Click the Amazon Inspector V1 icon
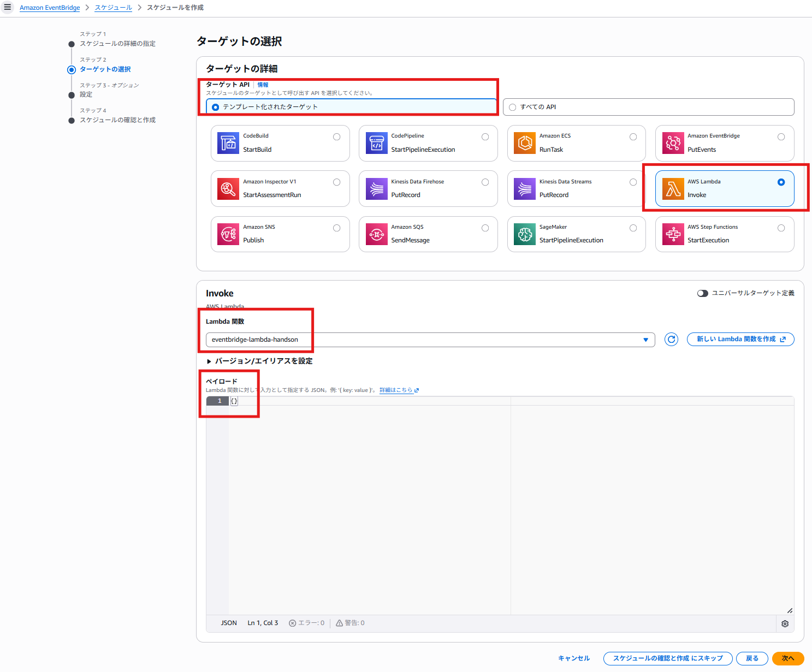Image resolution: width=812 pixels, height=672 pixels. pos(228,189)
